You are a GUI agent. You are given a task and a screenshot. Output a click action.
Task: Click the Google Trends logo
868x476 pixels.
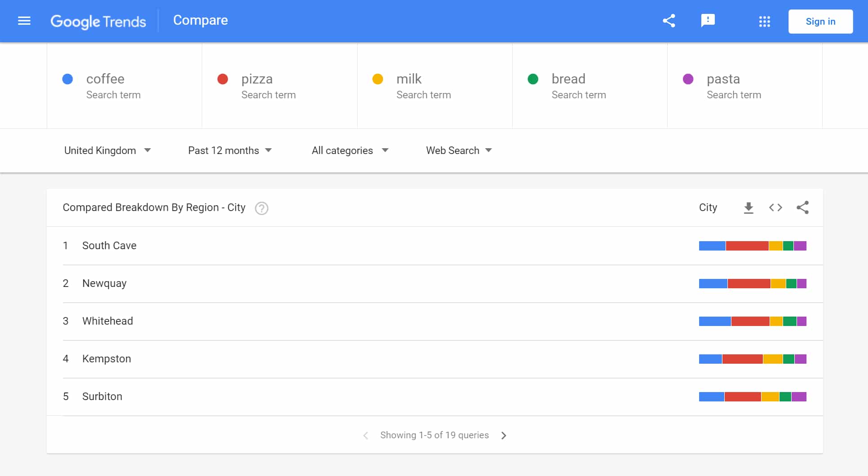coord(98,22)
